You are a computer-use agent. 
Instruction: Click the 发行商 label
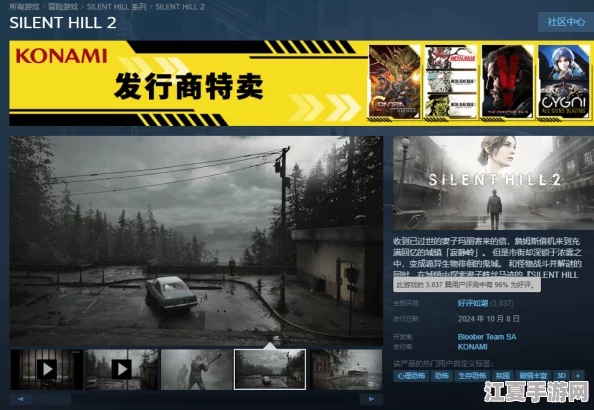(403, 347)
